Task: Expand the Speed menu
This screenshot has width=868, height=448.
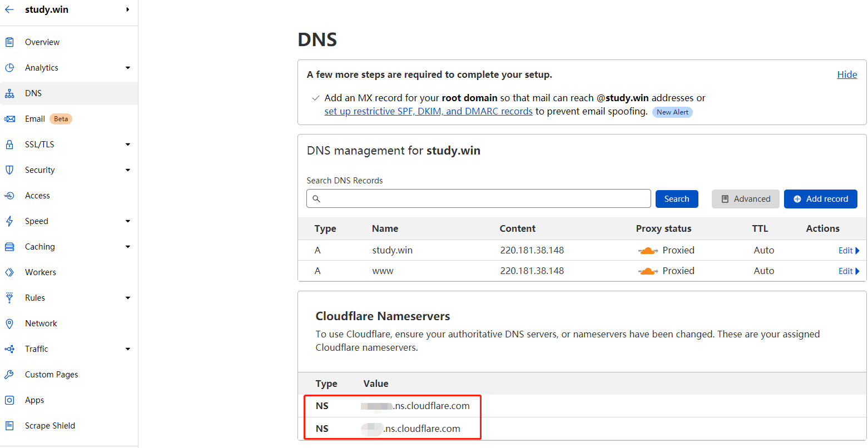Action: point(128,221)
